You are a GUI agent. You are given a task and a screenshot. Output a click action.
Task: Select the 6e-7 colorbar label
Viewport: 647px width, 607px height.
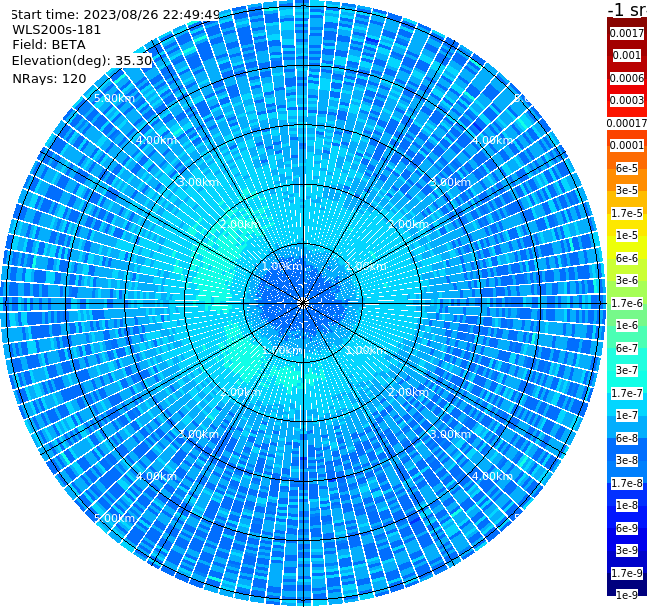pyautogui.click(x=627, y=348)
